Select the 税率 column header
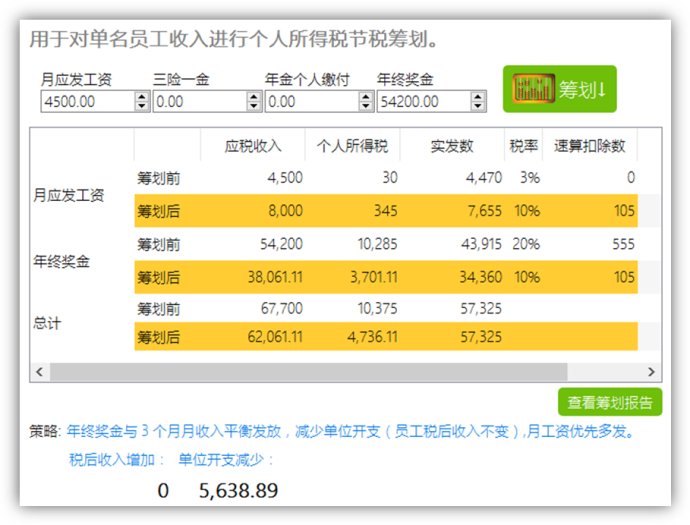690x525 pixels. click(x=524, y=146)
